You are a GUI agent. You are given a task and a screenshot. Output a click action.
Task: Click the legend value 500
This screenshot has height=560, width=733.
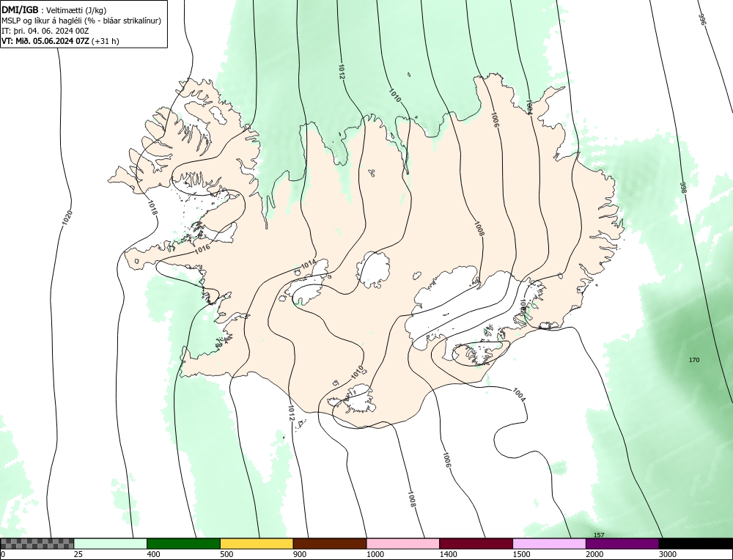226,554
